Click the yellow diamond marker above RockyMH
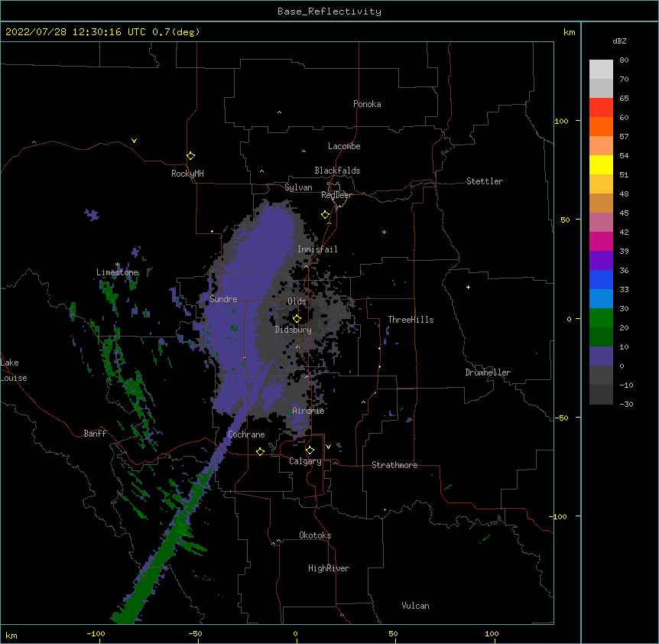 click(190, 156)
